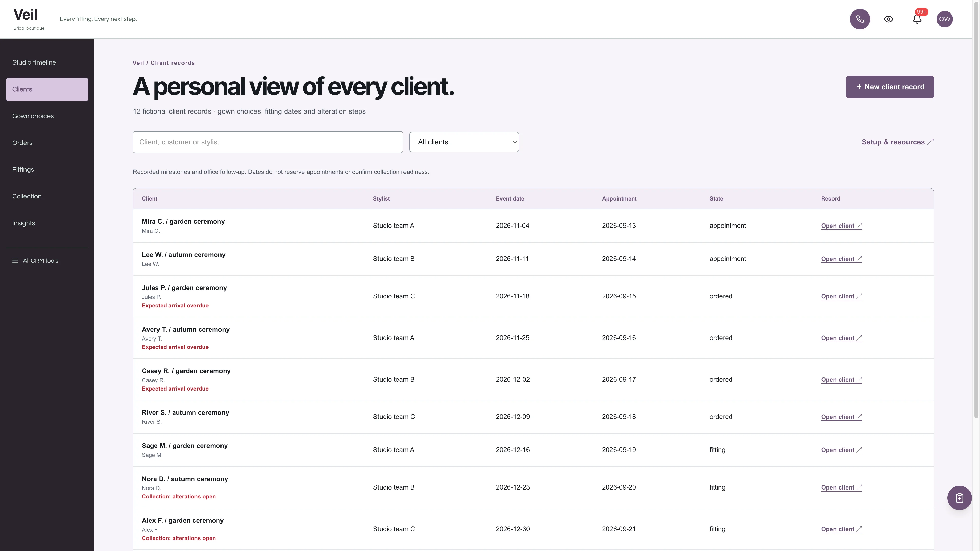Click Nora D. 'Collection: alterations open' warning

[x=178, y=497]
